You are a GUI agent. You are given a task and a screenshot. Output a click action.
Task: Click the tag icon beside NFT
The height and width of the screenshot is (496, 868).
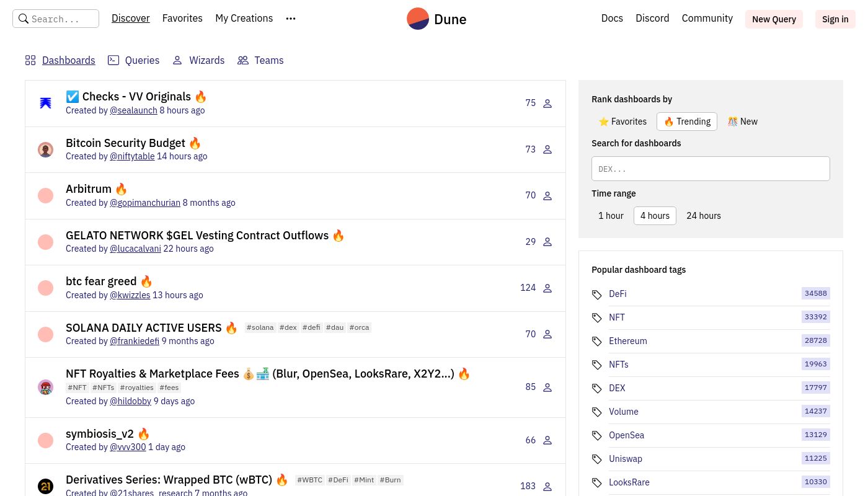(597, 318)
